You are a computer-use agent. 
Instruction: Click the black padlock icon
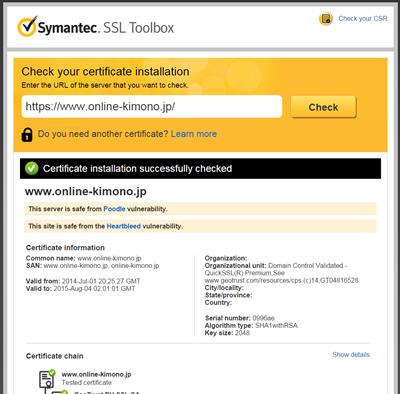[27, 134]
